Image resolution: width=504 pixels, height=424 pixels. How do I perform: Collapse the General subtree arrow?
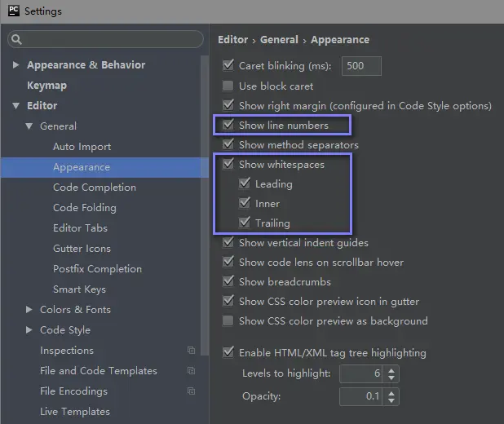click(29, 126)
